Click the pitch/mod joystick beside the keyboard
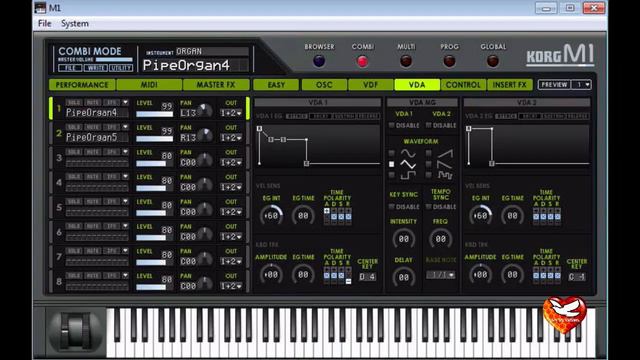This screenshot has width=640, height=360. coord(75,330)
